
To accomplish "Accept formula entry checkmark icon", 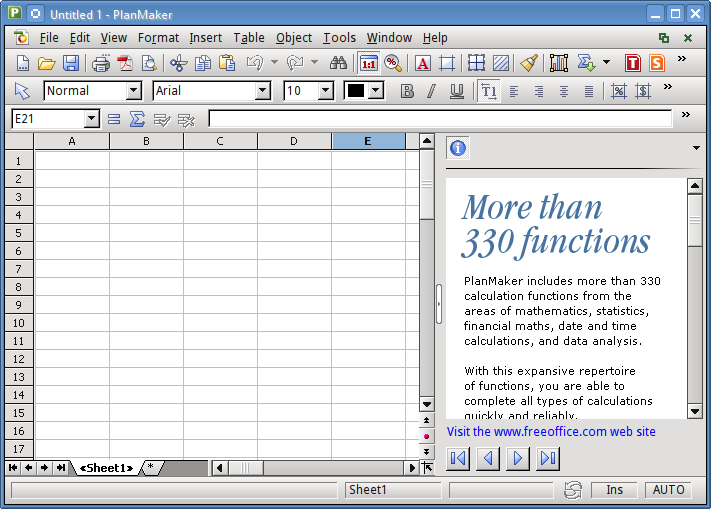I will [x=162, y=120].
